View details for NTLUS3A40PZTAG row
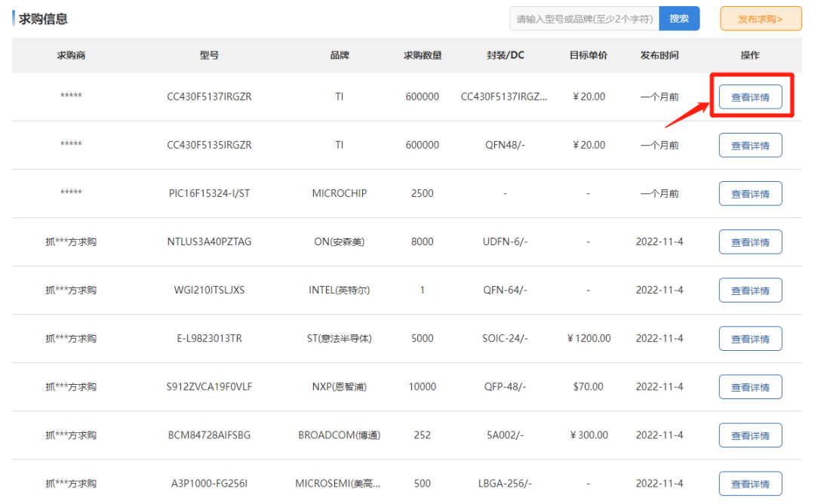815x504 pixels. pos(750,241)
